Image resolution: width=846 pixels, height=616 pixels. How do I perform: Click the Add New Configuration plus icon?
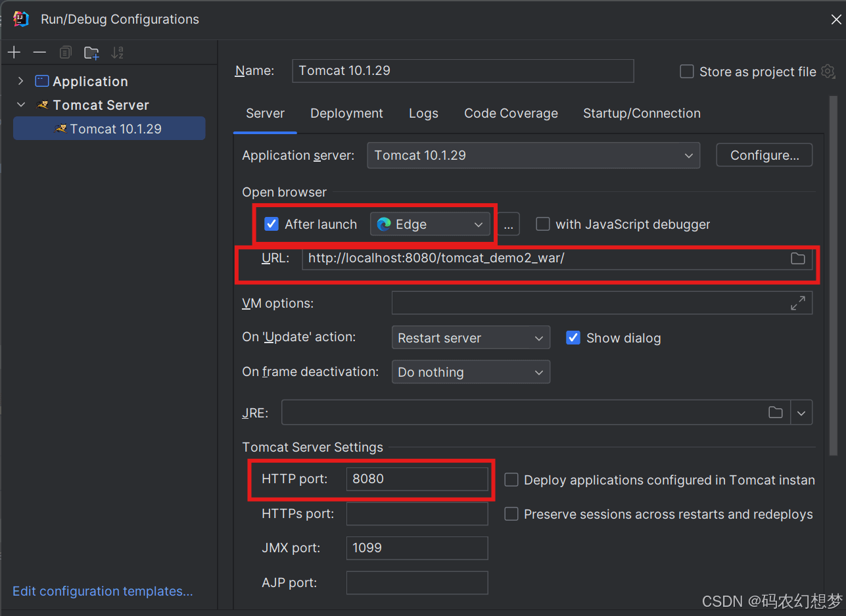tap(14, 53)
